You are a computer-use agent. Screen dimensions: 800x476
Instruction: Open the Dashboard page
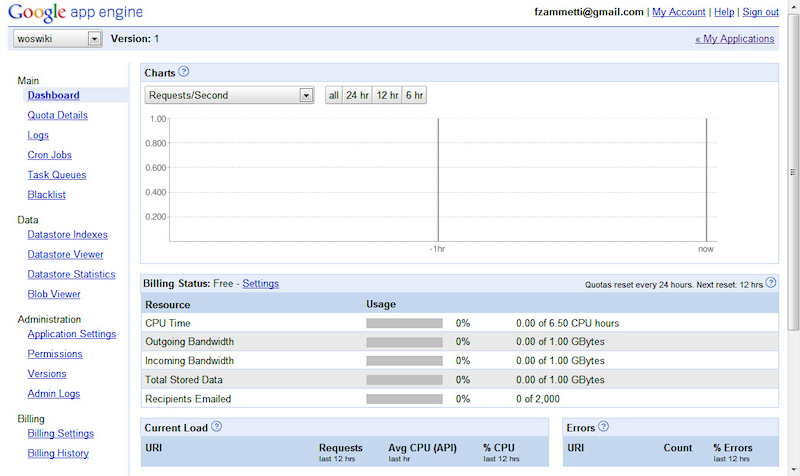pyautogui.click(x=54, y=95)
